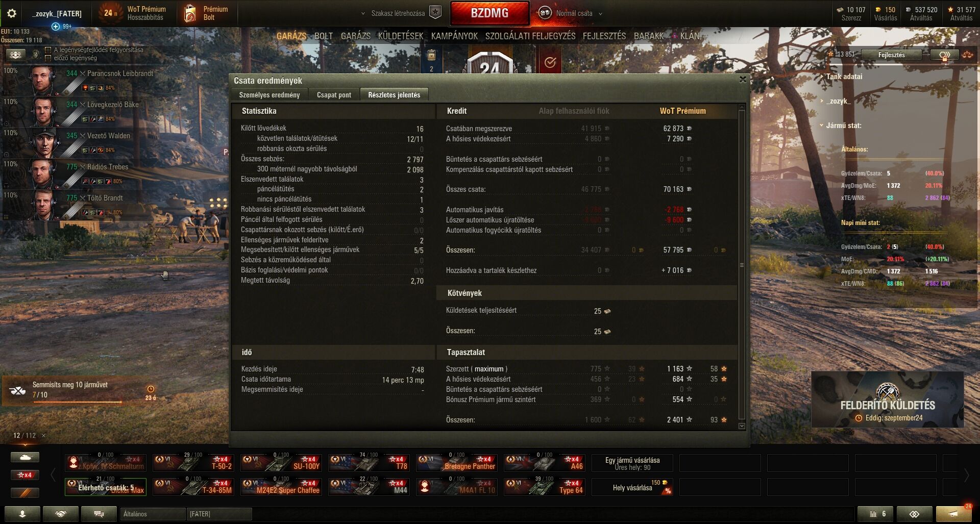Click the clipboard missions icon with number 2

point(431,60)
